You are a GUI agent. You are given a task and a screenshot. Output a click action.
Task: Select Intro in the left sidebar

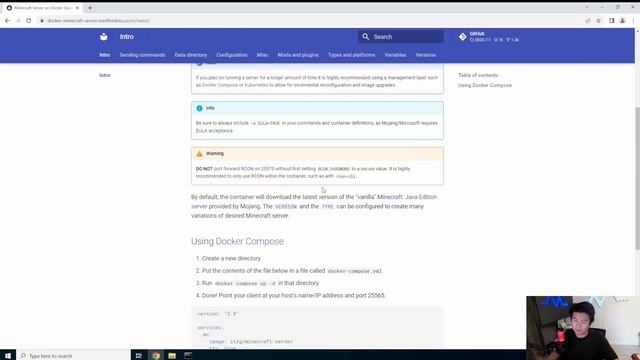click(104, 75)
